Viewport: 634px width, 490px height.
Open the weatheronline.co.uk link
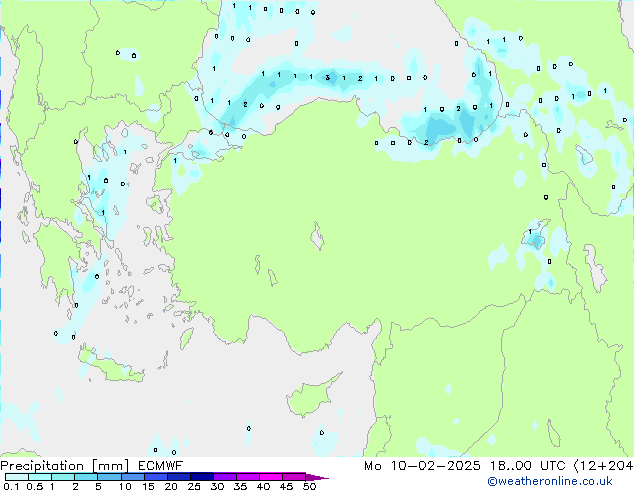coord(550,481)
